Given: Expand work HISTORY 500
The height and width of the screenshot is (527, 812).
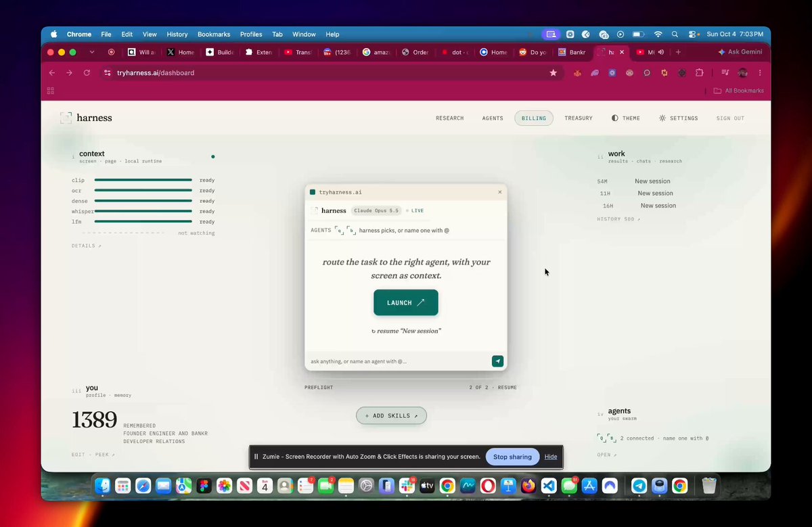Looking at the screenshot, I should tap(618, 219).
